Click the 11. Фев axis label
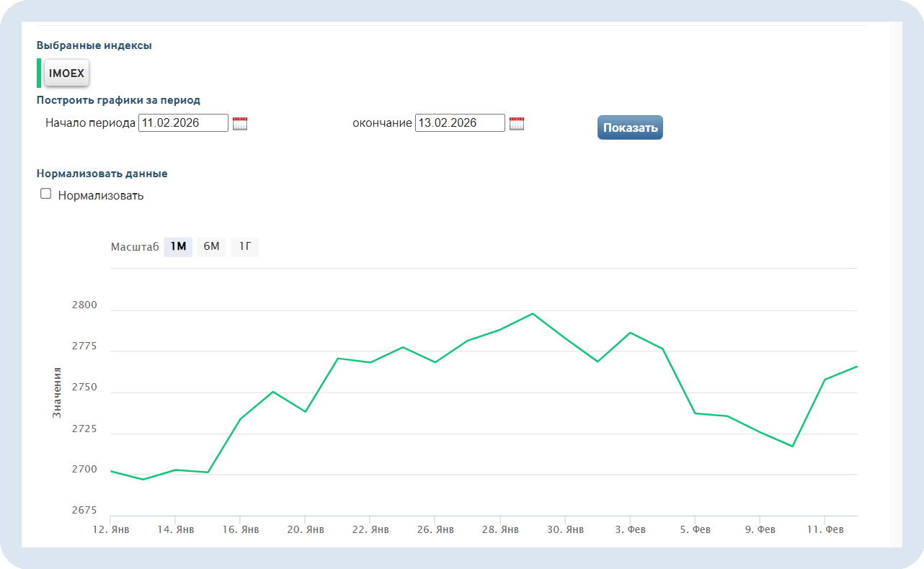Screen dimensions: 924x569 point(825,529)
